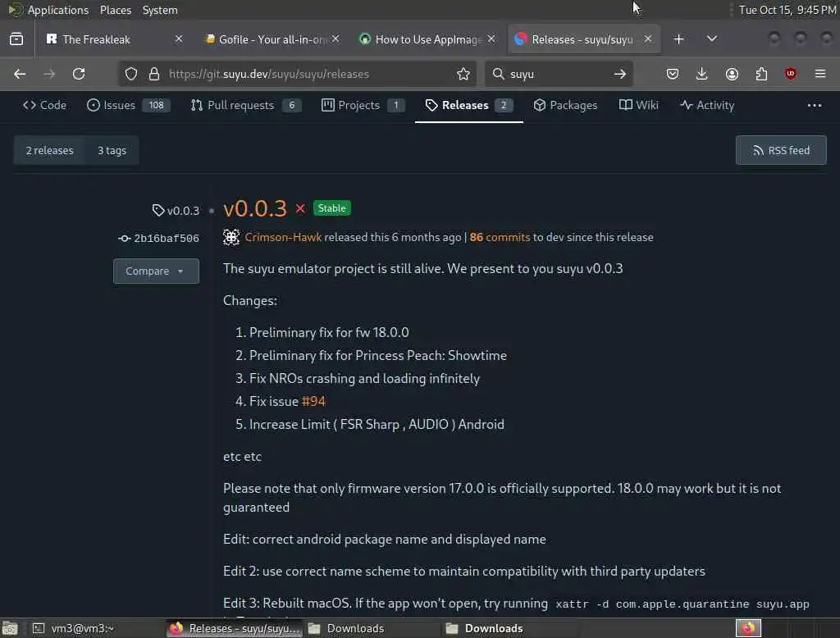840x638 pixels.
Task: Open the Firefox downloads panel
Action: tap(702, 74)
